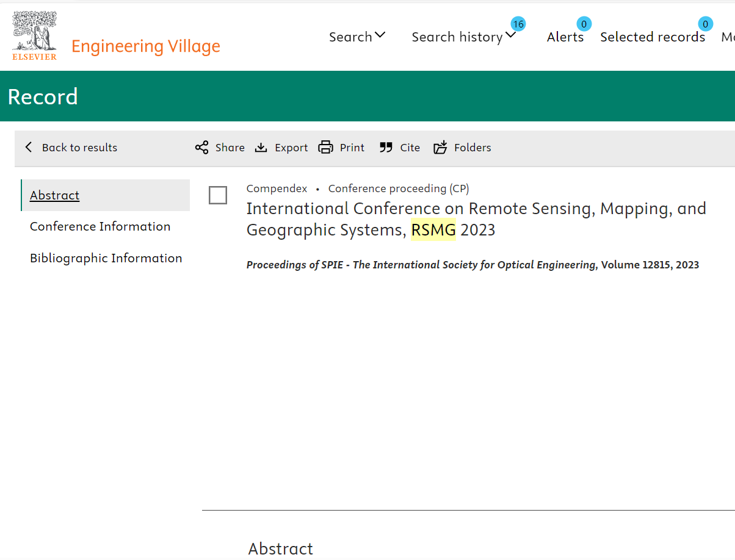The height and width of the screenshot is (560, 735).
Task: Click the highlighted RSMG term in title
Action: (433, 230)
